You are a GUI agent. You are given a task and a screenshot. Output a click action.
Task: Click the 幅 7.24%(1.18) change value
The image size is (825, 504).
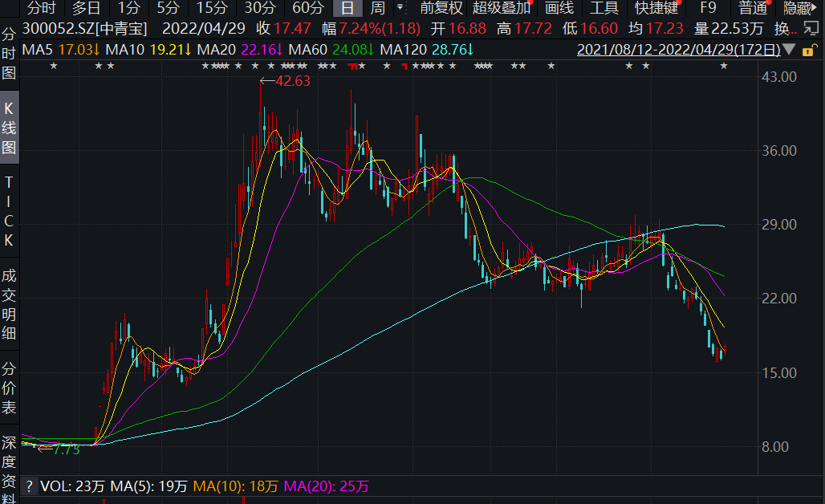pyautogui.click(x=372, y=28)
